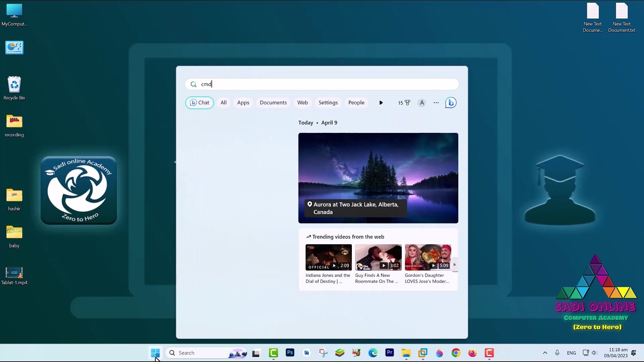
Task: Open the Bing Chat icon in search panel
Action: tap(450, 103)
